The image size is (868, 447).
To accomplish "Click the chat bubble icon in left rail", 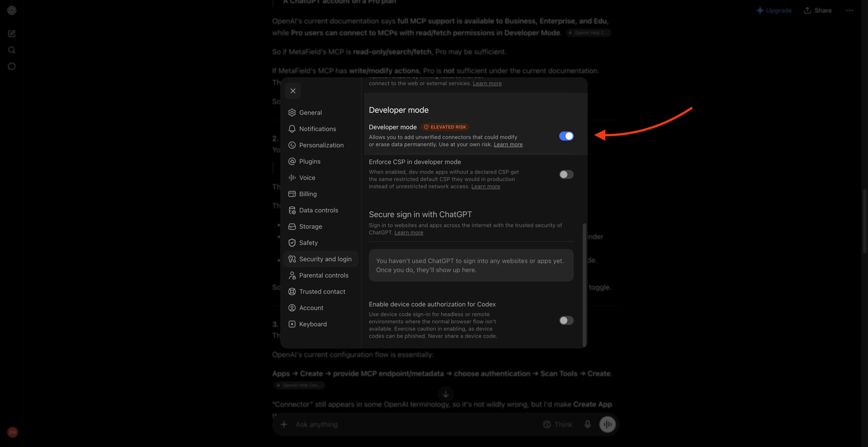I will tap(12, 66).
